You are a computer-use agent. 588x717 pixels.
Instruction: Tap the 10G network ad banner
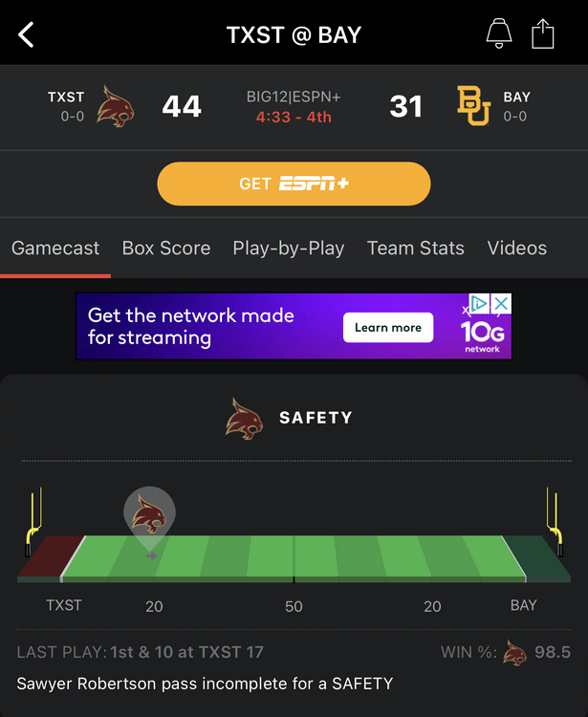tap(210, 326)
